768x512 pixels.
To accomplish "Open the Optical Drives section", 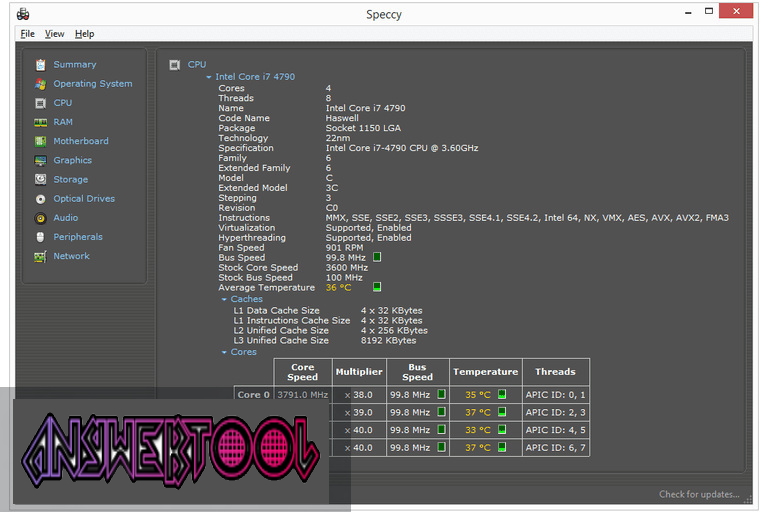I will pos(84,199).
